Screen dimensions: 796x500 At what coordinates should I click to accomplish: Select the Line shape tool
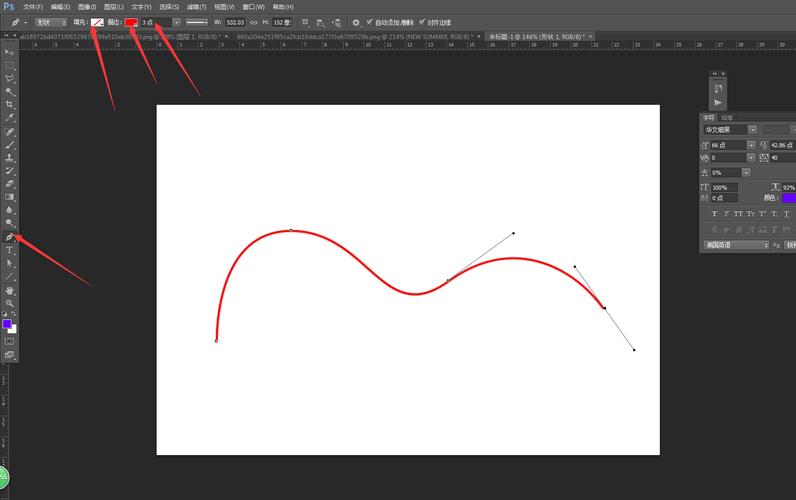click(9, 277)
